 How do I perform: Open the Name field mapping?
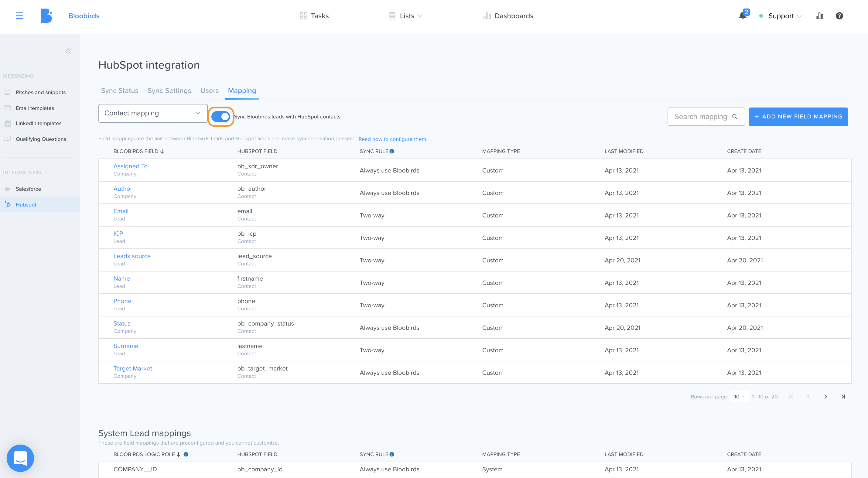[x=121, y=278]
